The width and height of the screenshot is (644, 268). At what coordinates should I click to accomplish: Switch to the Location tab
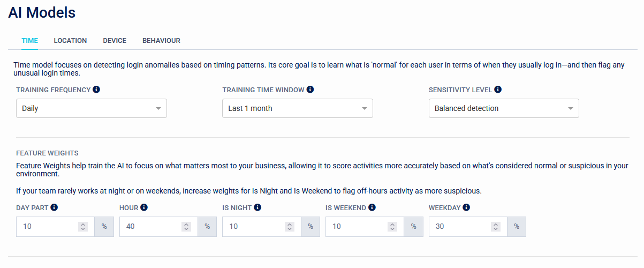(70, 41)
